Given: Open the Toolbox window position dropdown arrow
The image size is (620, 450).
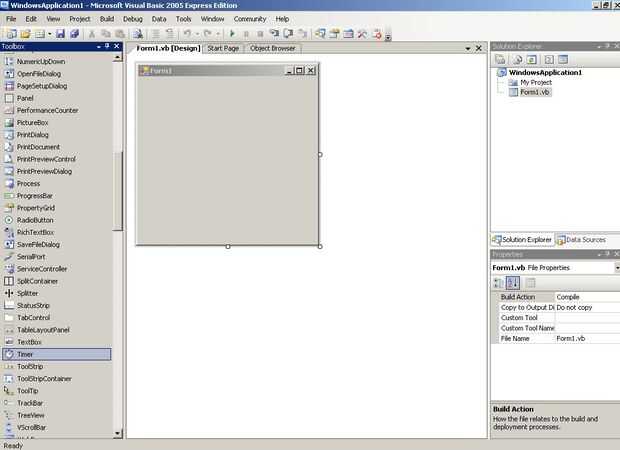Looking at the screenshot, I should [98, 47].
